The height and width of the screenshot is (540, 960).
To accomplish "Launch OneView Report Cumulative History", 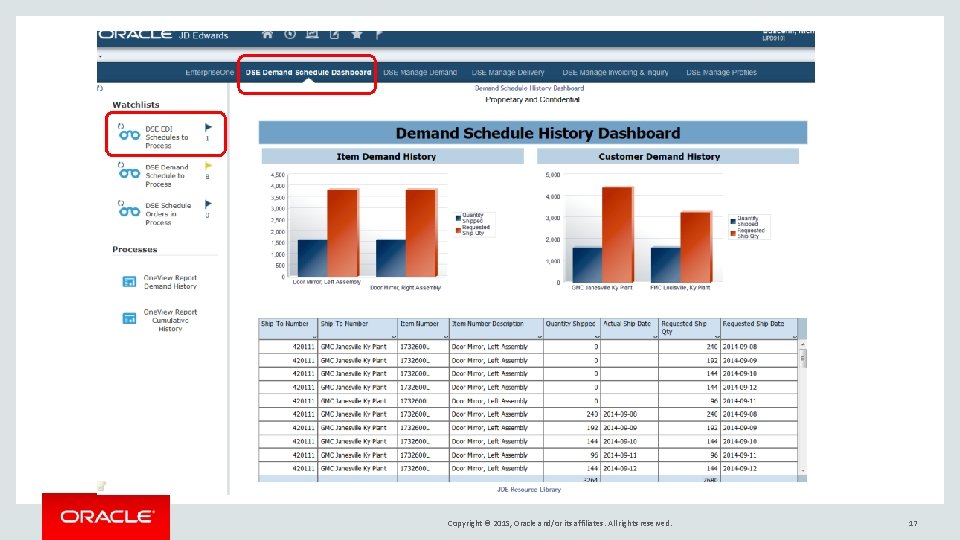I will pyautogui.click(x=170, y=320).
